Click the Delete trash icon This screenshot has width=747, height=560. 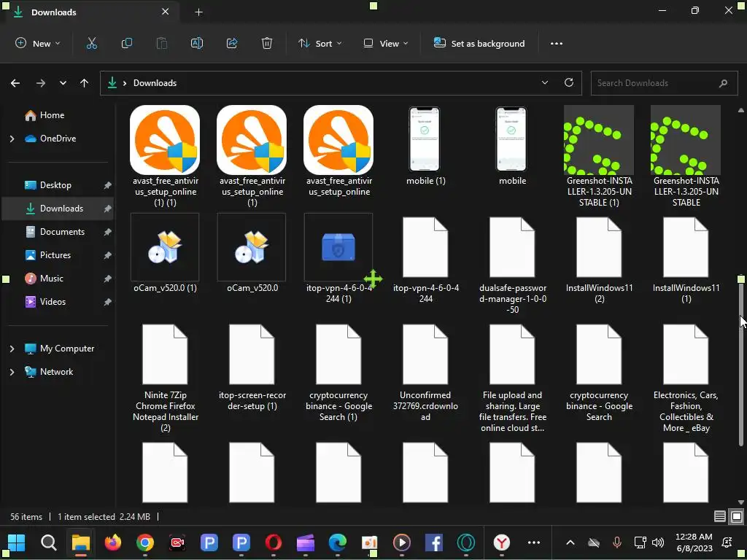coord(267,43)
